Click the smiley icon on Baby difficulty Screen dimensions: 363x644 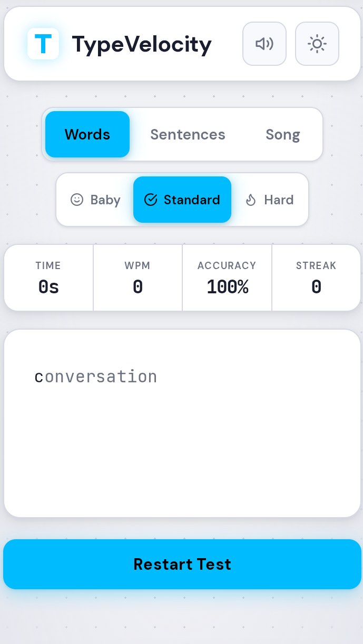[x=76, y=200]
